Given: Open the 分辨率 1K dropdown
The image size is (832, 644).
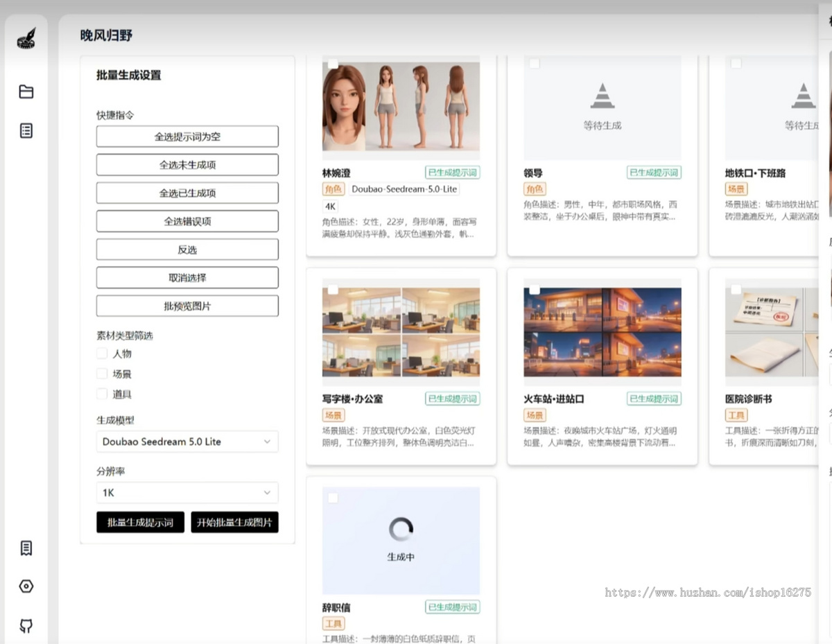Looking at the screenshot, I should [x=187, y=493].
